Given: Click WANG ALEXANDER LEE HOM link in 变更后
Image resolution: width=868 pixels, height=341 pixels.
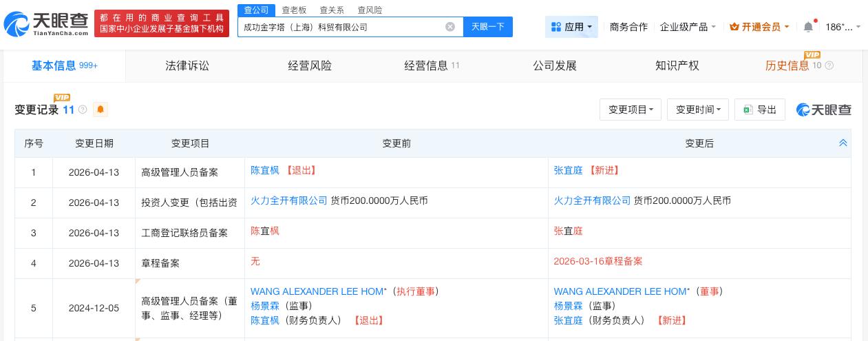Looking at the screenshot, I should (x=620, y=291).
